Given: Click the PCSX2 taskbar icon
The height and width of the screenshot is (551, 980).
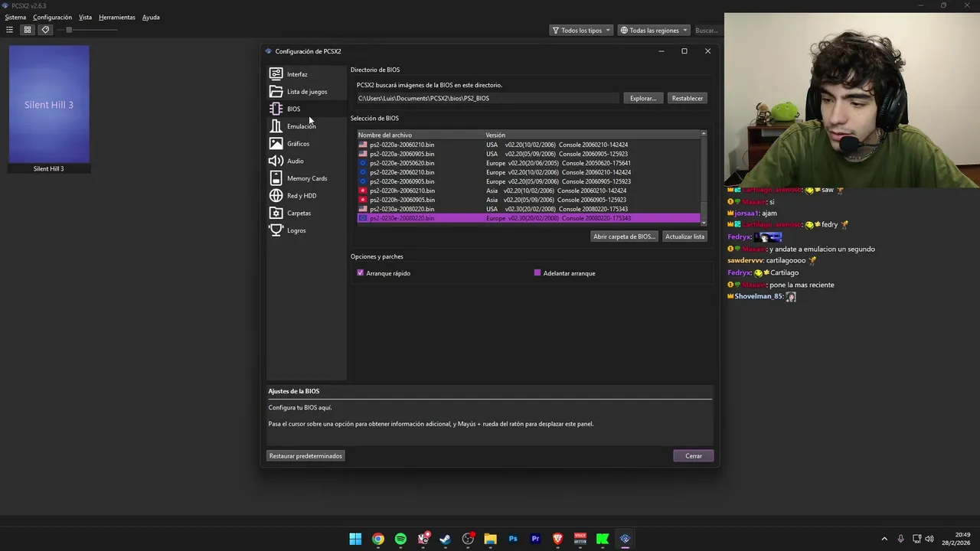Looking at the screenshot, I should (x=625, y=539).
